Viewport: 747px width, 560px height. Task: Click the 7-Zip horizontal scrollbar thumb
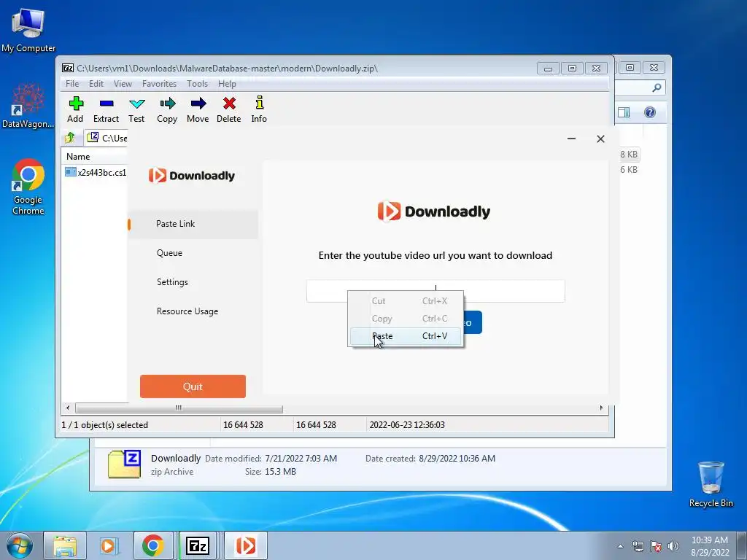[x=179, y=408]
